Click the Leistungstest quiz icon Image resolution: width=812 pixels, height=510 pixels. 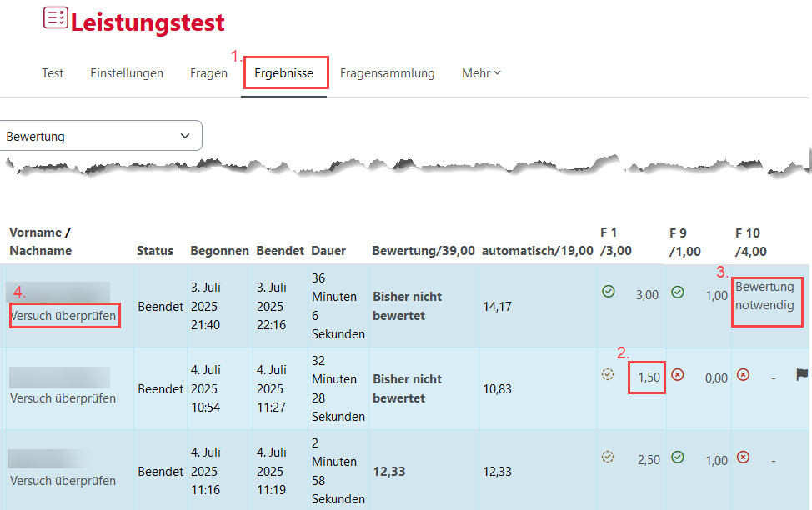coord(55,17)
